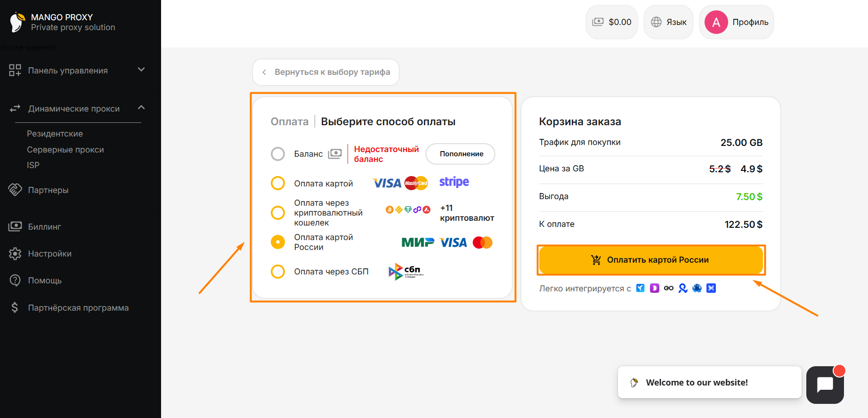Open Резидентские in the sidebar
Image resolution: width=868 pixels, height=418 pixels.
pos(55,134)
